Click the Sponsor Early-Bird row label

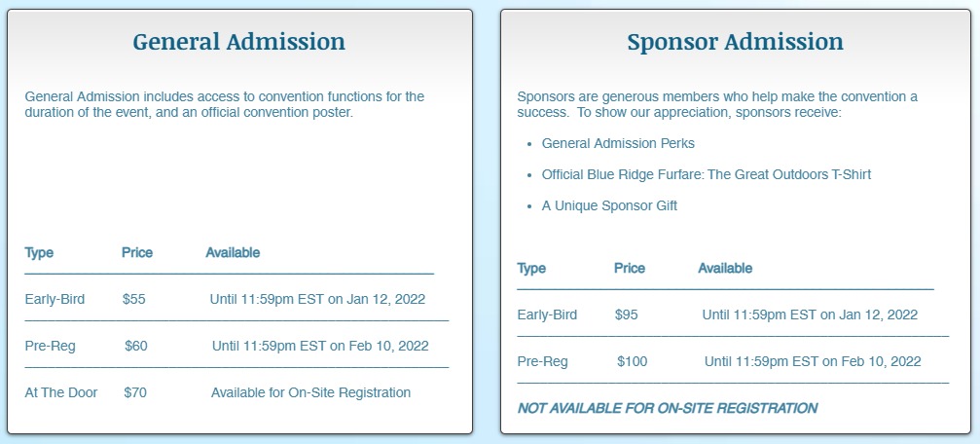(547, 314)
